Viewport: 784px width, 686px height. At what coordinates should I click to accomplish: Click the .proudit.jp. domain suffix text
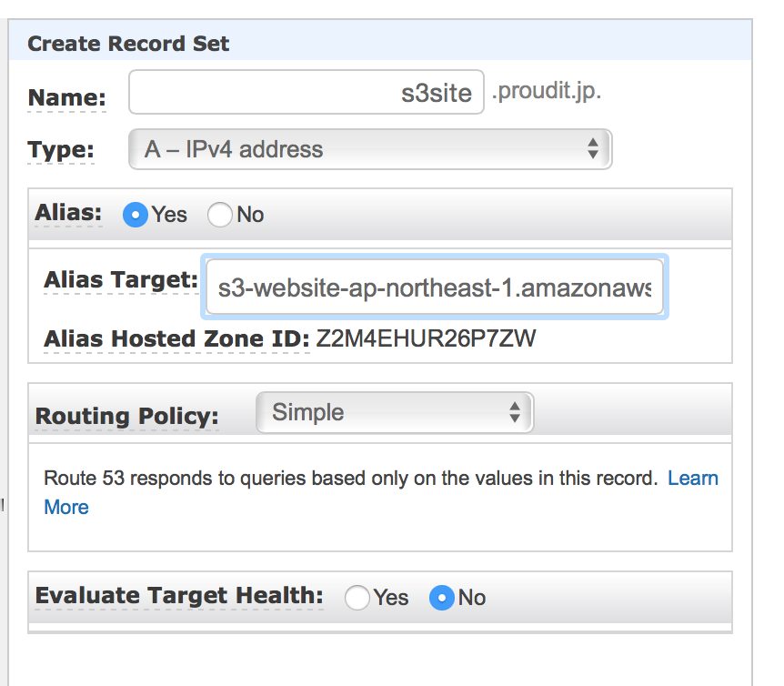tap(547, 92)
